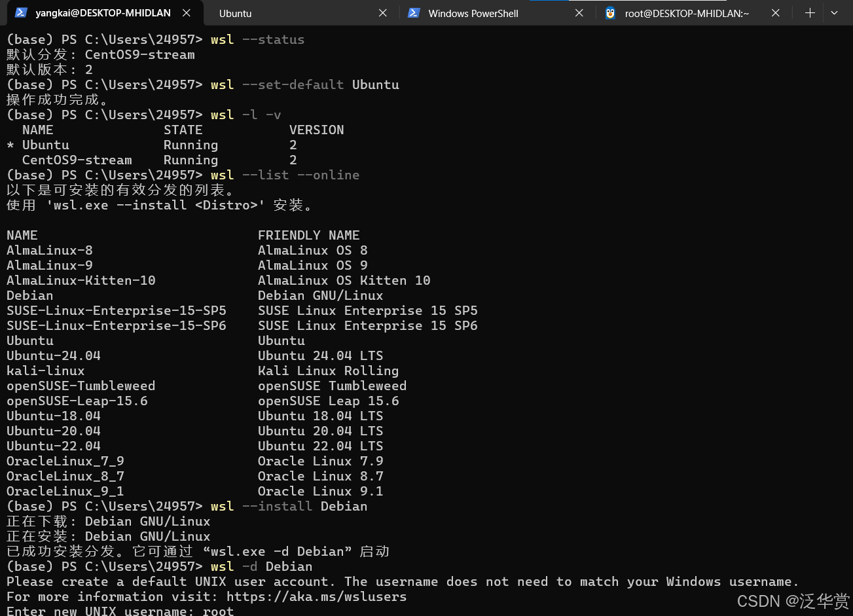
Task: Click the Tux penguin icon on the root tab
Action: pos(610,12)
